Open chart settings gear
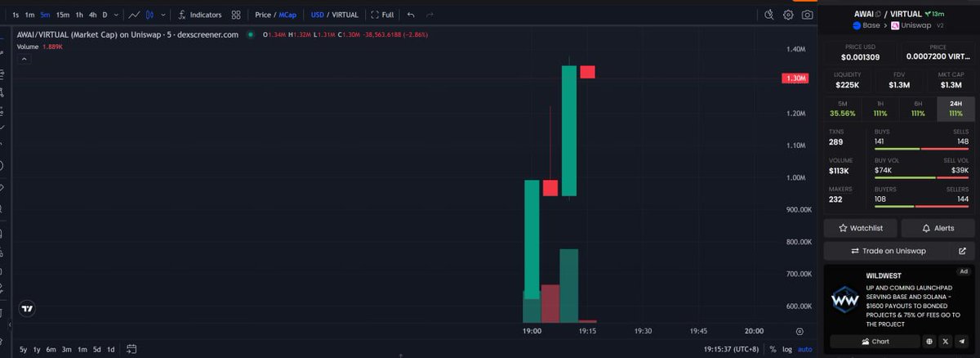980x358 pixels. 789,15
